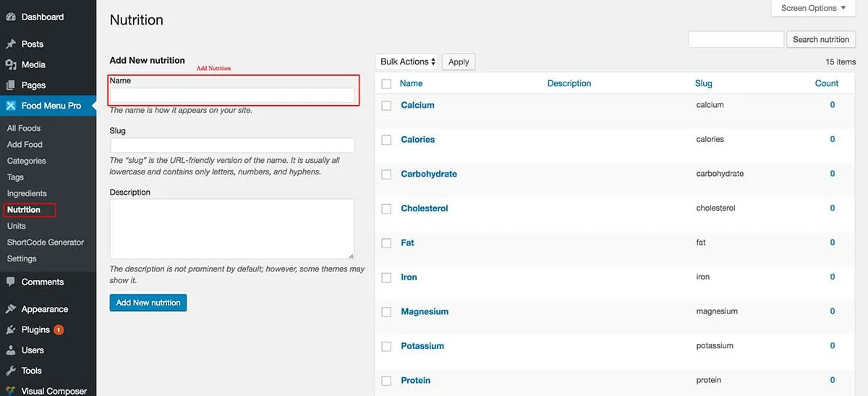The image size is (868, 396).
Task: Click the Media library icon
Action: (11, 64)
